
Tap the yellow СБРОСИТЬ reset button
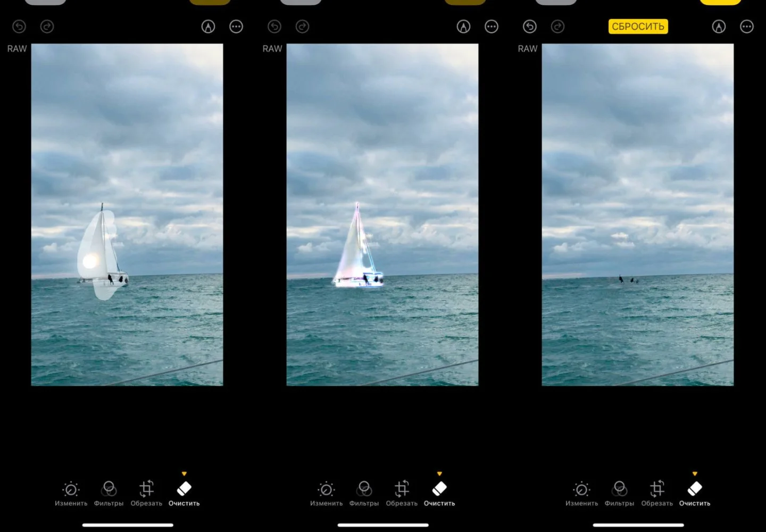[x=638, y=27]
